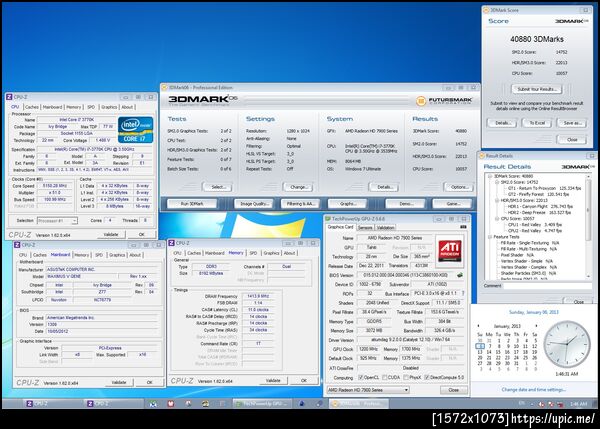This screenshot has height=429, width=600.
Task: Collapse the 3DMark Score tree node
Action: coord(490,176)
